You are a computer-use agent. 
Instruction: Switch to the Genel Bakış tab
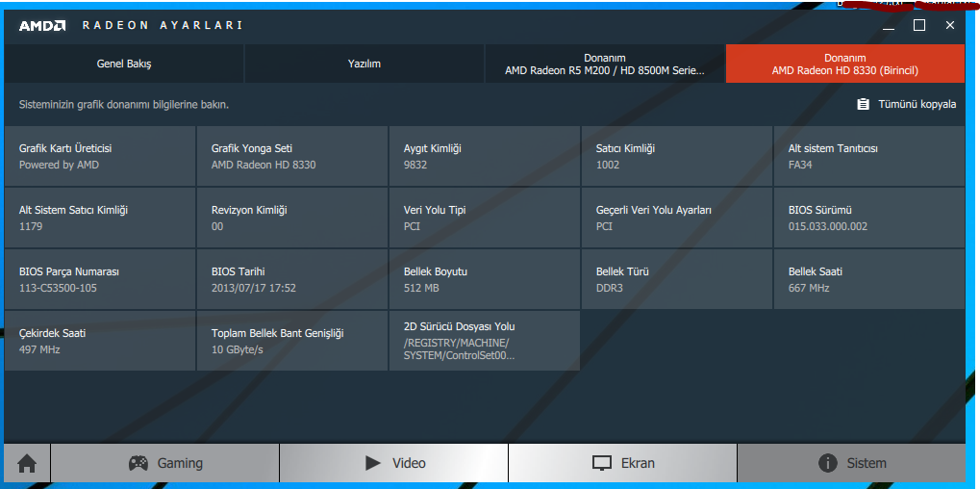(x=124, y=64)
